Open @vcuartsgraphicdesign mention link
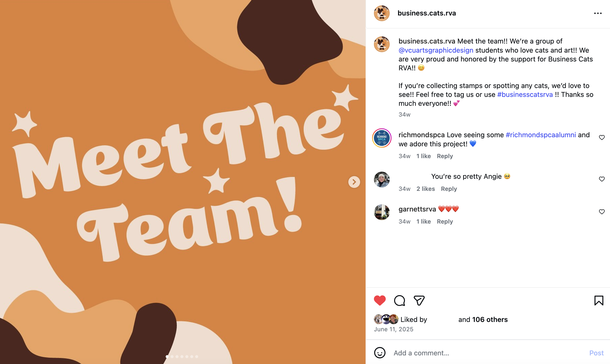The height and width of the screenshot is (364, 610). click(436, 50)
